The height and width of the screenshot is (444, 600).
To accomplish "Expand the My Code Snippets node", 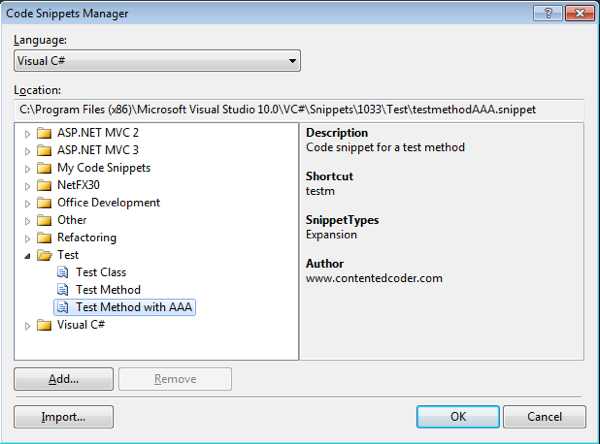I will coord(27,168).
